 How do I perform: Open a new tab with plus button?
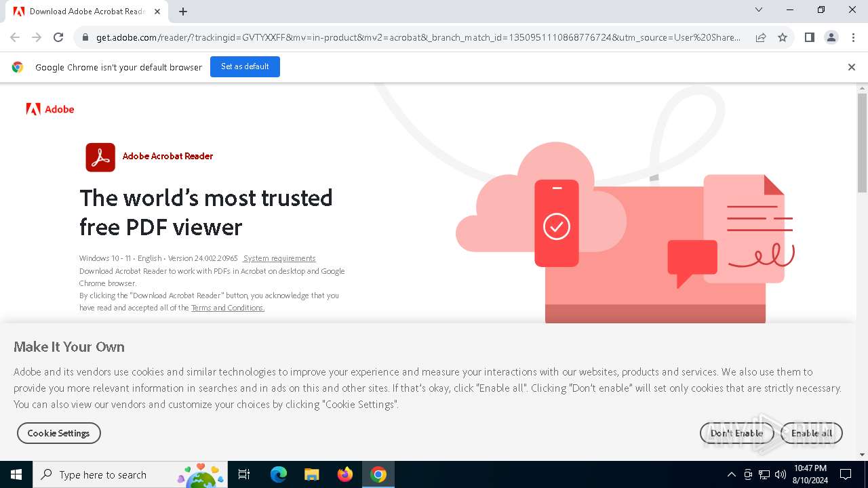click(x=183, y=12)
